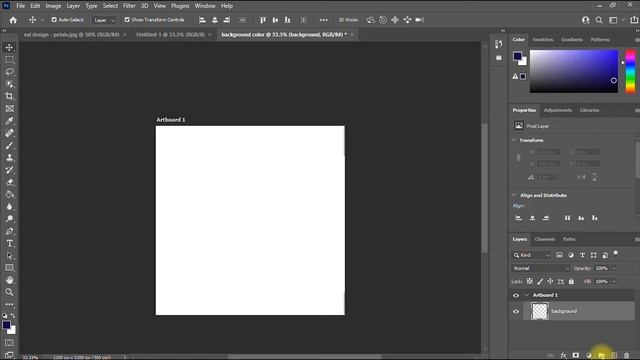Collapse Align and Distribute section
The width and height of the screenshot is (640, 360).
point(514,195)
